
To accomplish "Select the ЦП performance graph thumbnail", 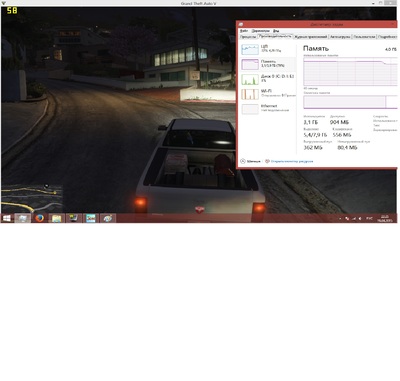I will pos(250,49).
